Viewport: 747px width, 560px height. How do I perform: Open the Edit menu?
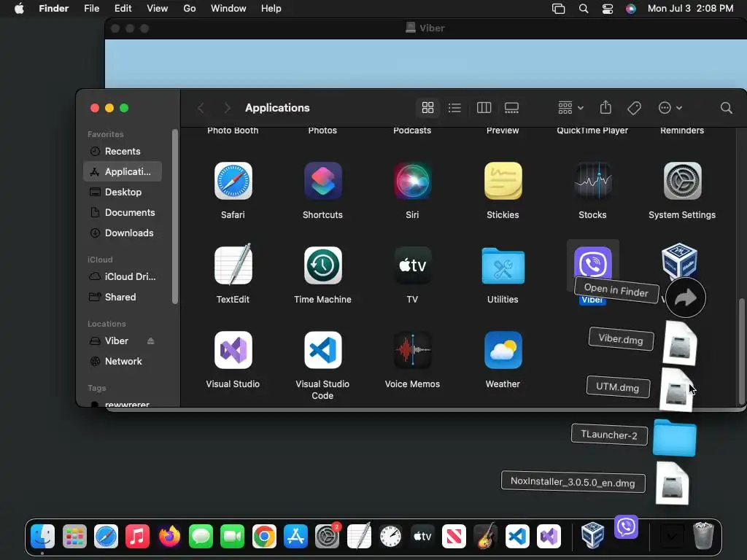[x=123, y=9]
